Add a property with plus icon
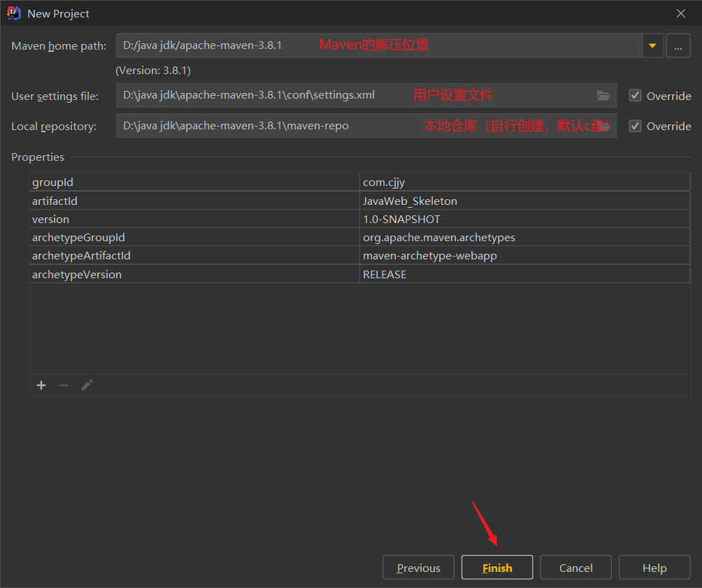Image resolution: width=702 pixels, height=588 pixels. click(x=41, y=385)
